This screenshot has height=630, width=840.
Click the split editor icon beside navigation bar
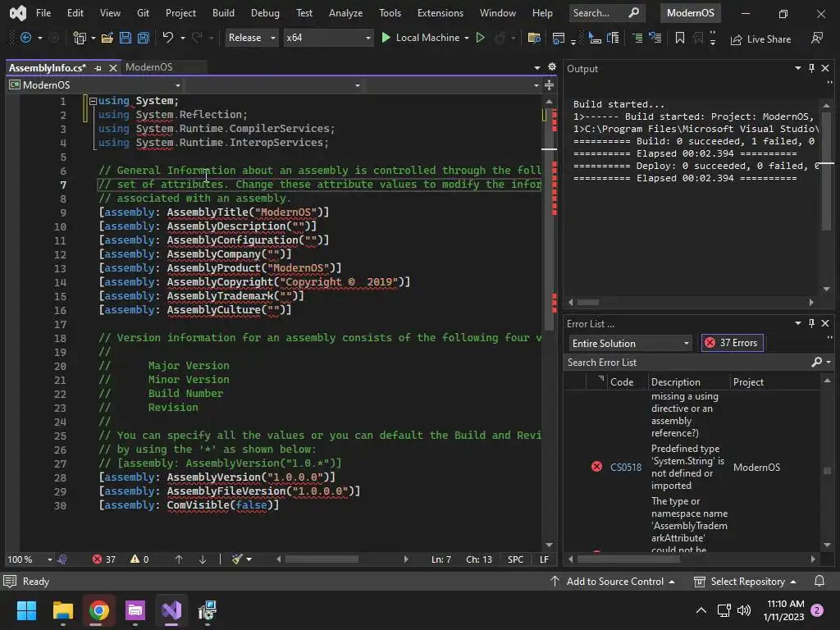(549, 85)
